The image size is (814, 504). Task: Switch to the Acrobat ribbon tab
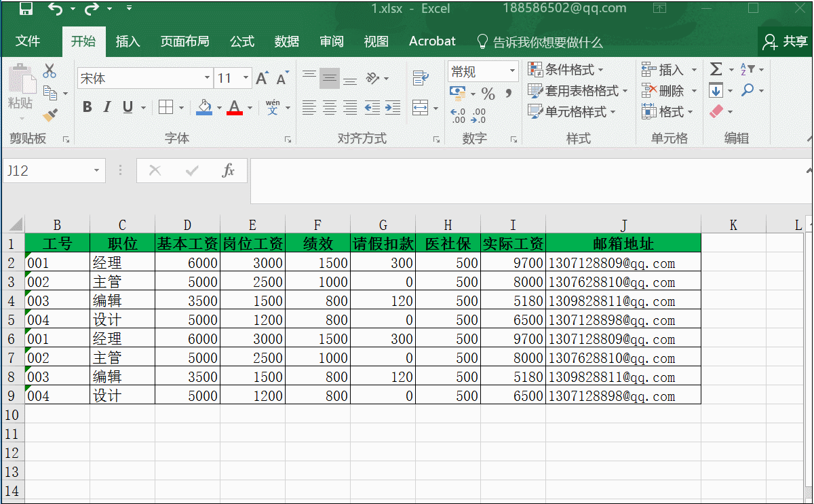tap(432, 41)
